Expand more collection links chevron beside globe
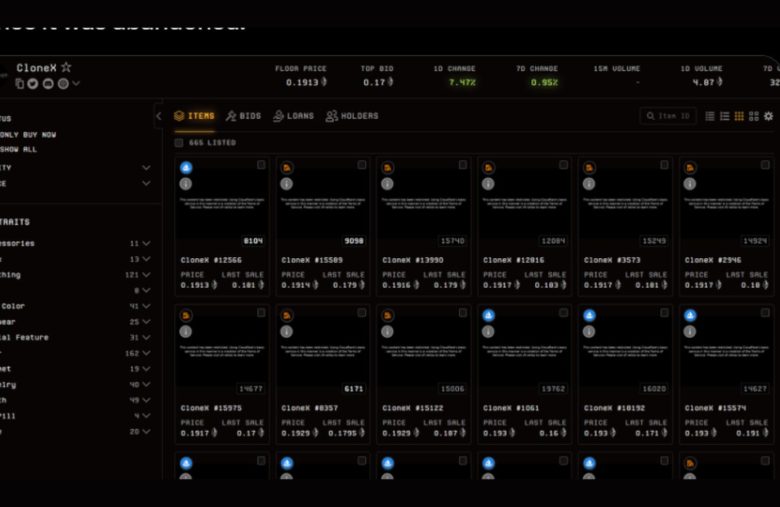This screenshot has width=780, height=507. point(76,84)
